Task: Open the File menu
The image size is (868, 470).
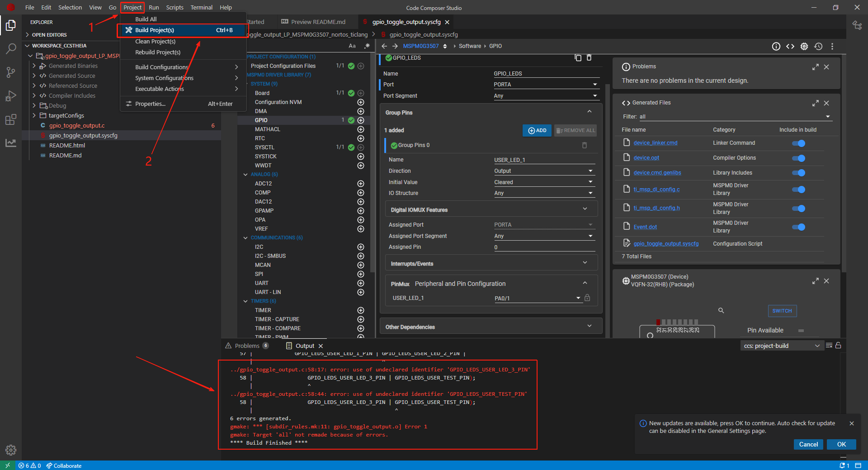Action: click(x=30, y=8)
